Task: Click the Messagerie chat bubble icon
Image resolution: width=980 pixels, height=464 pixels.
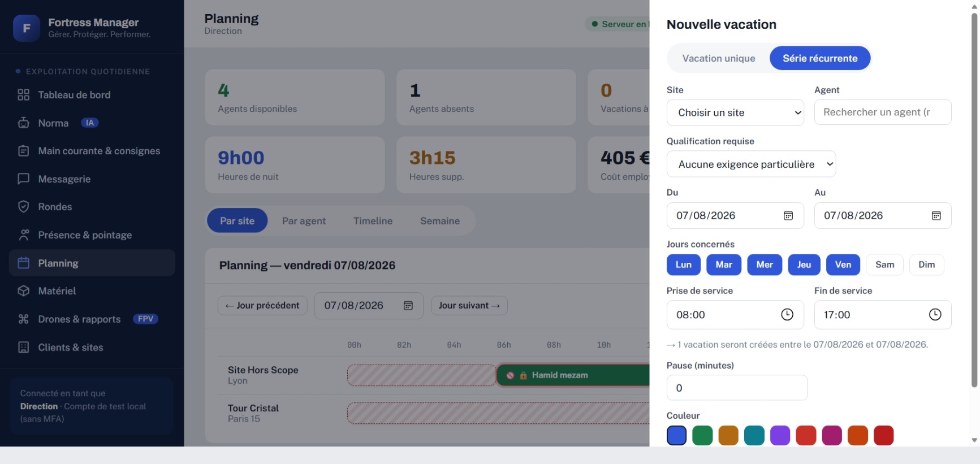Action: [23, 179]
